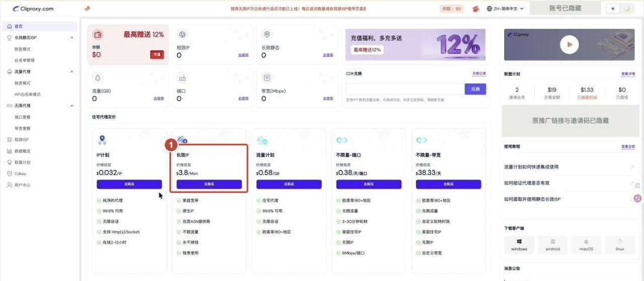Click 去购买 button on 长效IP card
Screen dimensions: 644x281
[x=209, y=184]
